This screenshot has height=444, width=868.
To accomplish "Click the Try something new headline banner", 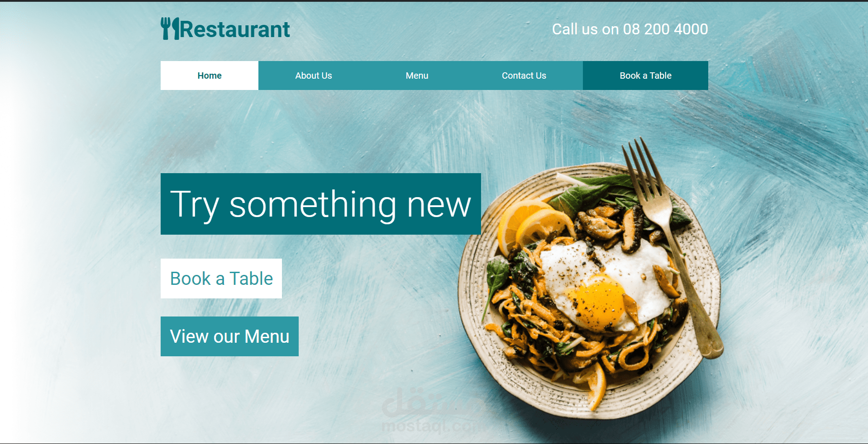I will 321,204.
